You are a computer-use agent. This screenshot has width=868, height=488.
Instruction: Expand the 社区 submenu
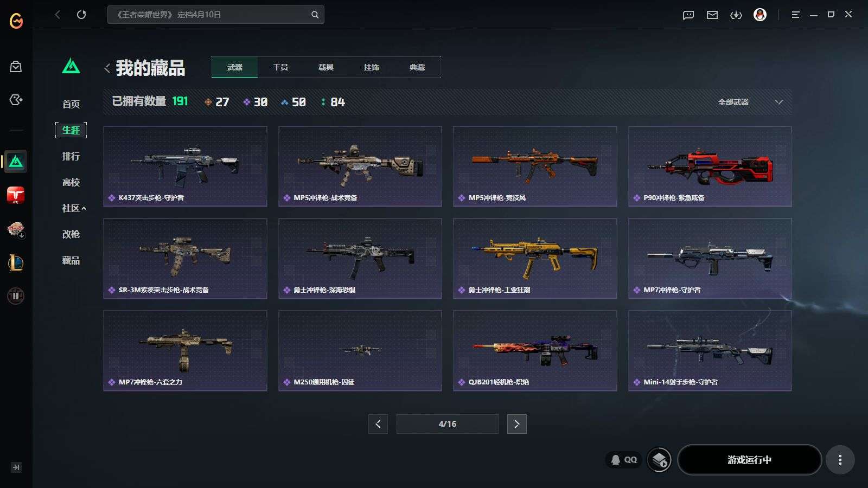coord(74,208)
